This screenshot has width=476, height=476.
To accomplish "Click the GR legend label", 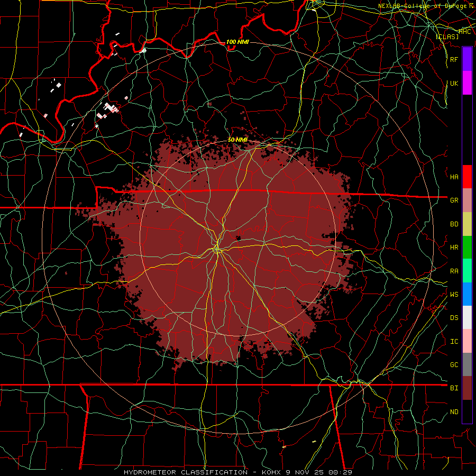I will coord(454,200).
